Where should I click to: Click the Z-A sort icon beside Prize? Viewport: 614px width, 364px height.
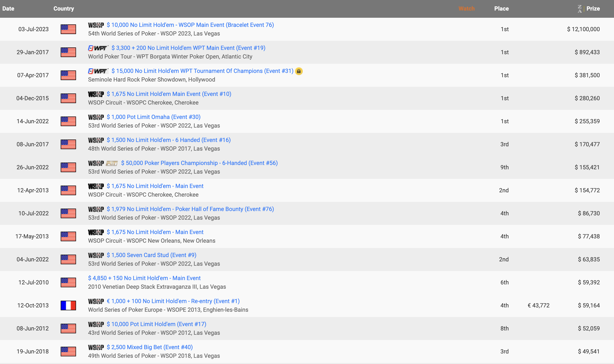tap(579, 9)
